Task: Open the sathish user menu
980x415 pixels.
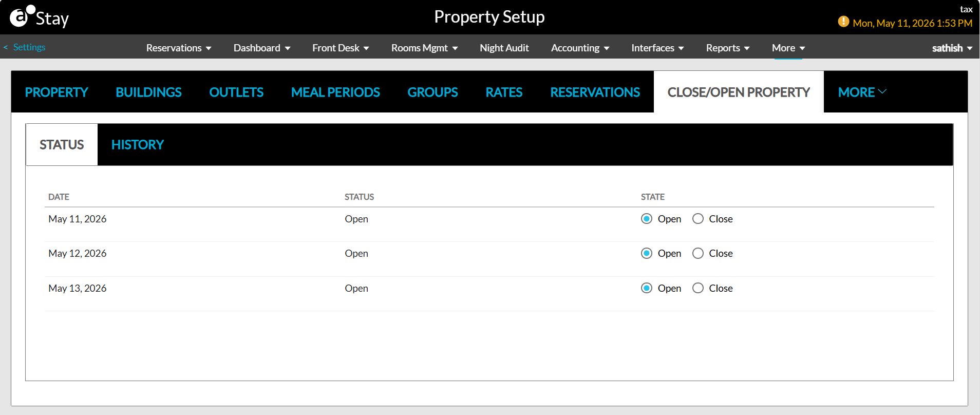Action: tap(952, 48)
